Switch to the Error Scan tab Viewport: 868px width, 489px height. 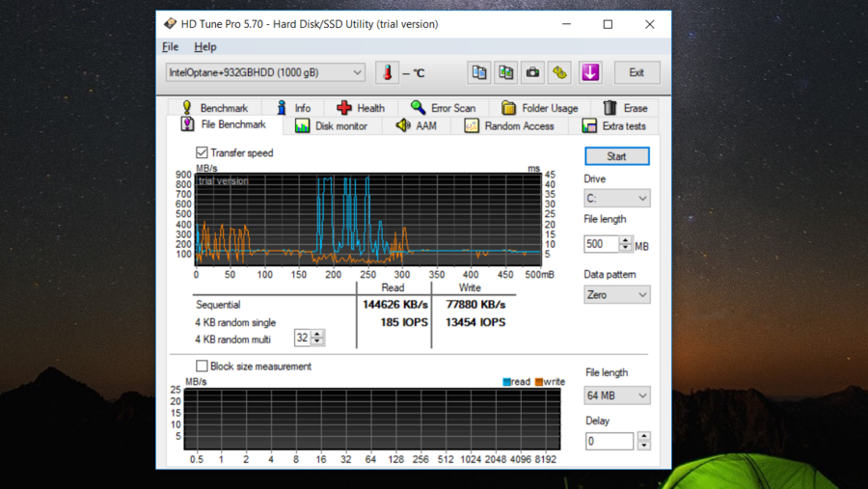click(x=443, y=108)
